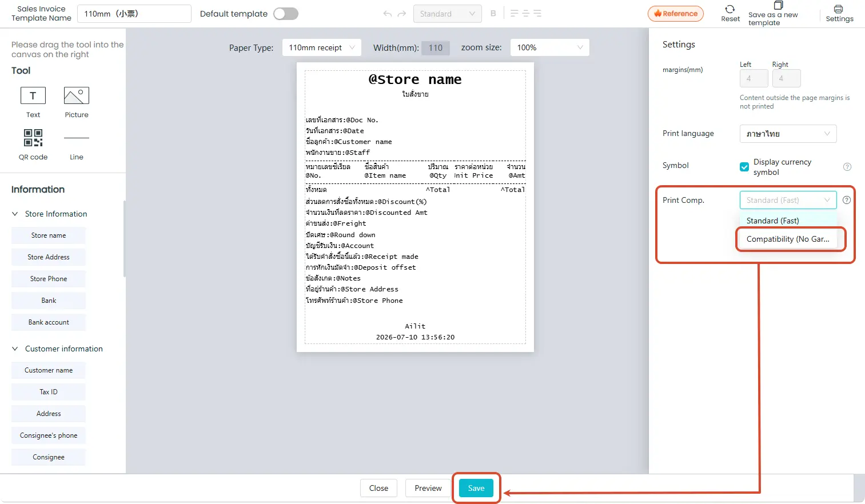The width and height of the screenshot is (865, 504).
Task: Click the Store name field chip
Action: coord(49,235)
